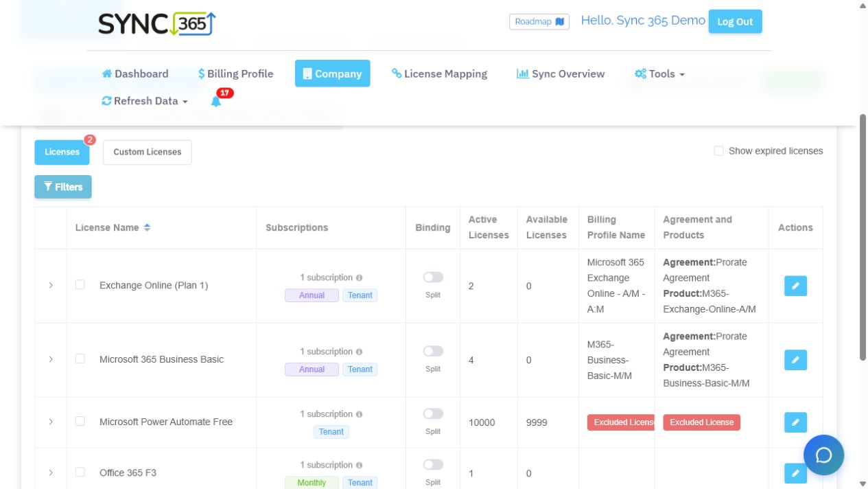Open the notifications bell with 17 badge

point(216,101)
